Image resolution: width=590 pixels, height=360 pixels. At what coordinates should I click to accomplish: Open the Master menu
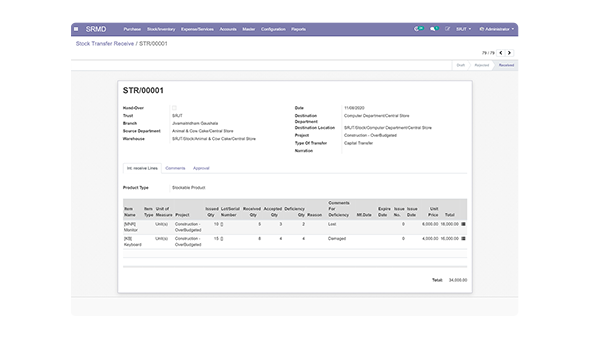[249, 29]
